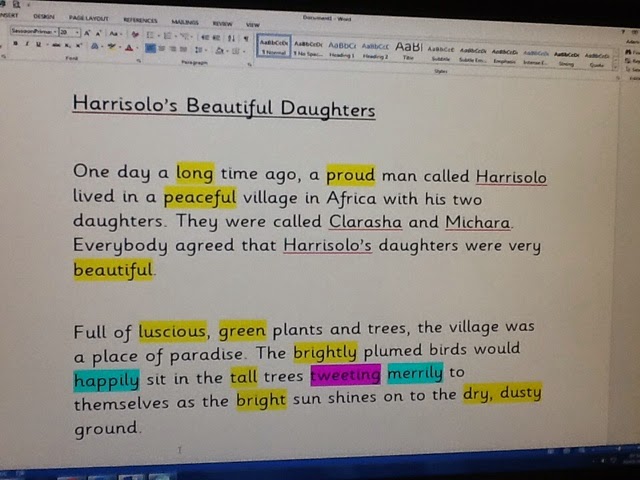Click the Subscript icon
Image resolution: width=640 pixels, height=480 pixels.
pyautogui.click(x=68, y=45)
